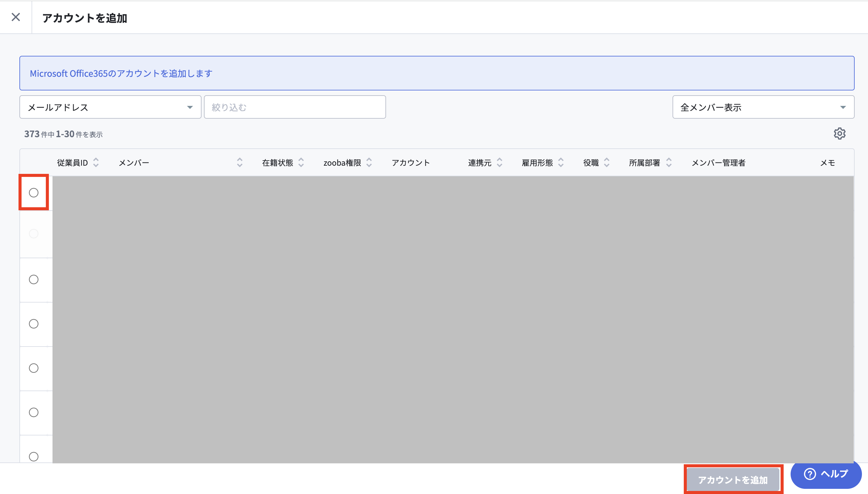Sort by 連携元 column arrows
Viewport: 868px width, 494px height.
click(x=500, y=163)
